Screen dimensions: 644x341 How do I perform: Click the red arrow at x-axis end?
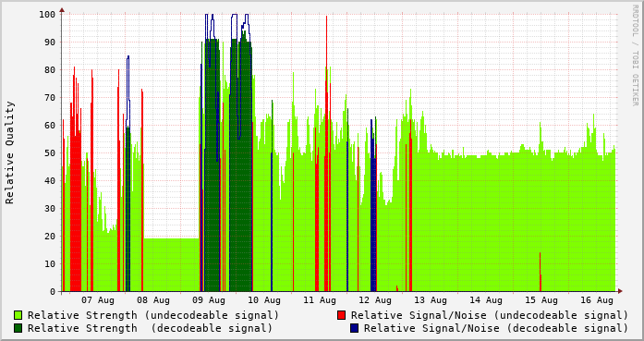620,291
